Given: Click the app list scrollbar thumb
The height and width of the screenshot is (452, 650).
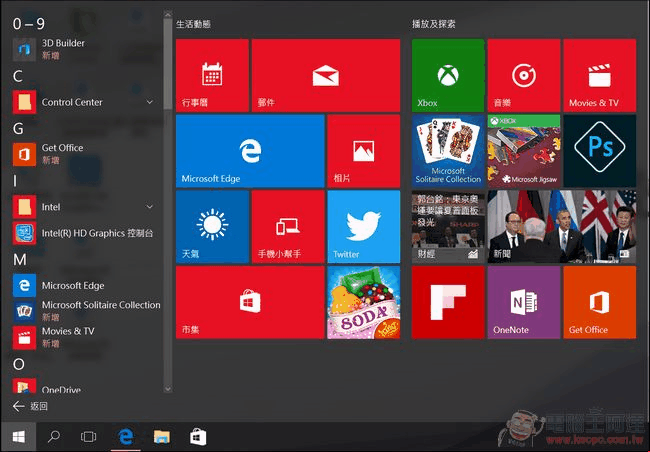Looking at the screenshot, I should tap(167, 64).
